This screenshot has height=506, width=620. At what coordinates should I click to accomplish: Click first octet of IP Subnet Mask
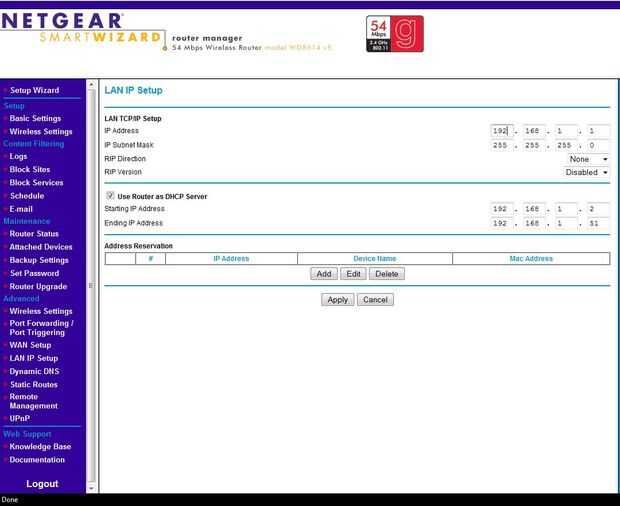pos(502,145)
